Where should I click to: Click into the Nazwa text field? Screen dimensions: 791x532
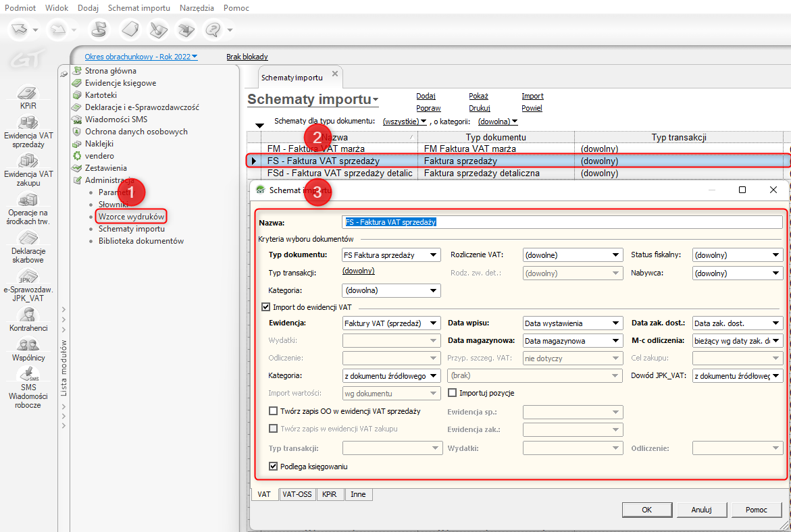[562, 222]
